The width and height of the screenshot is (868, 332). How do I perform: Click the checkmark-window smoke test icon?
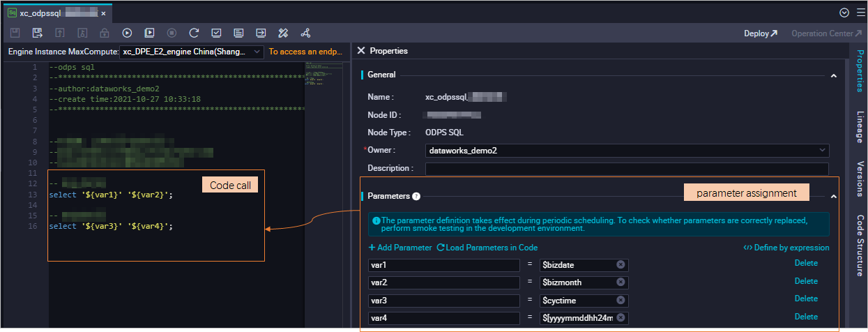pyautogui.click(x=216, y=33)
